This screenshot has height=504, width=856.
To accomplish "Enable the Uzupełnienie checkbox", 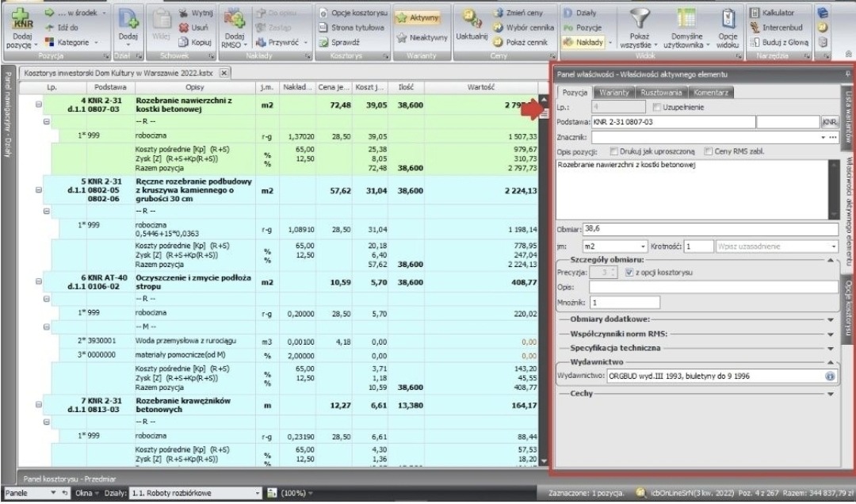I will [x=655, y=107].
